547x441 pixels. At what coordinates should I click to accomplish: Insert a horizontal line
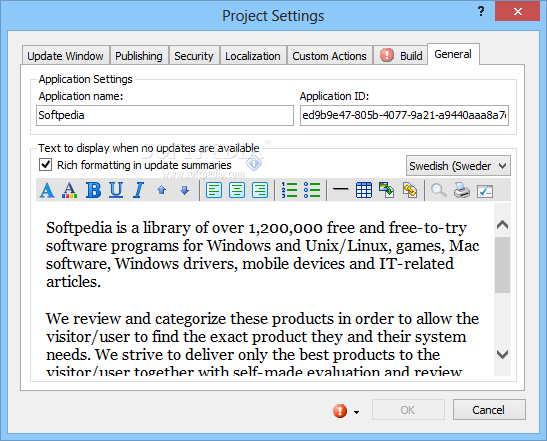(x=340, y=189)
